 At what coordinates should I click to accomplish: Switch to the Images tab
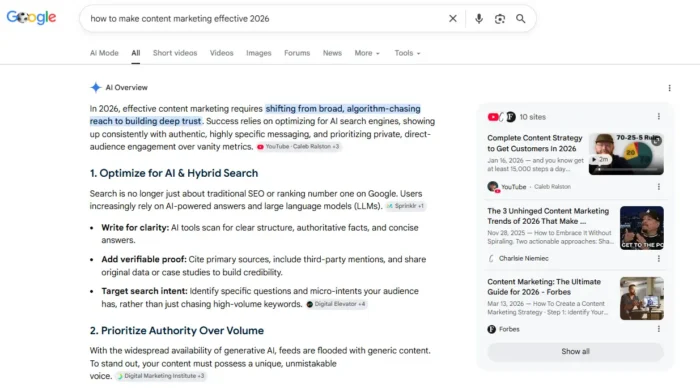coord(258,53)
